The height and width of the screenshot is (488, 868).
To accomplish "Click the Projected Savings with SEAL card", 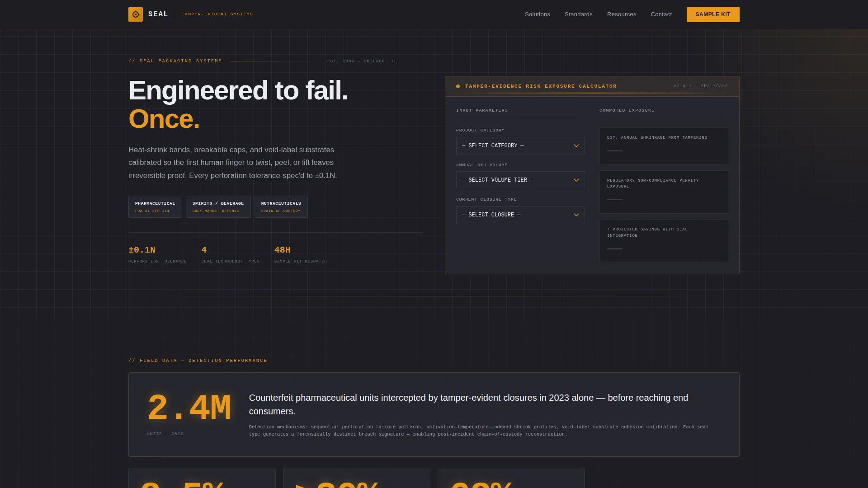I will click(664, 241).
